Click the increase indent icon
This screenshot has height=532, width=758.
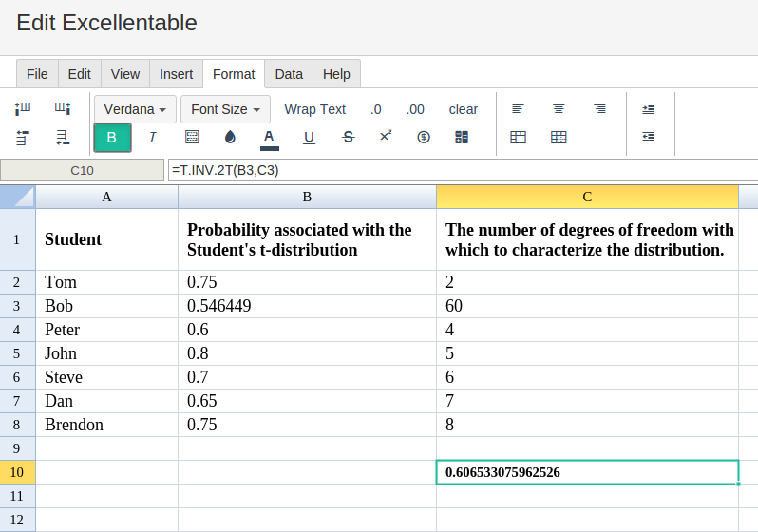click(x=648, y=109)
